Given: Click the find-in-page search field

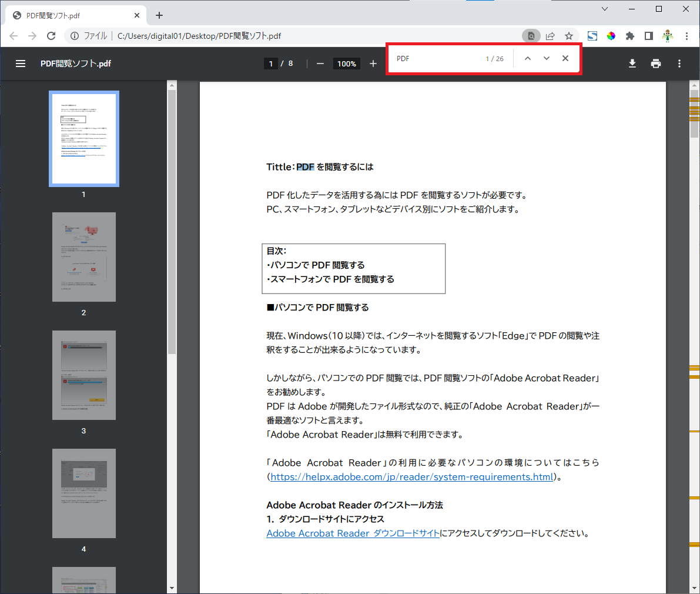Looking at the screenshot, I should point(437,58).
